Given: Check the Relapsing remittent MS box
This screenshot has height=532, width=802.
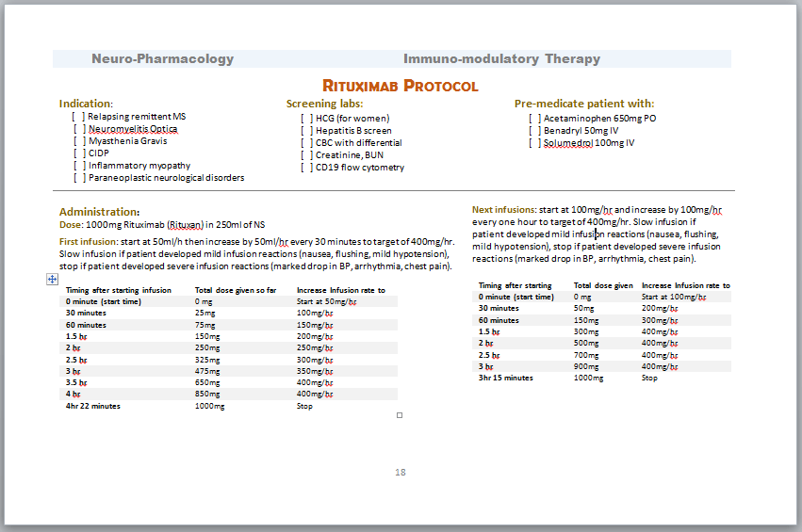Looking at the screenshot, I should [x=79, y=117].
